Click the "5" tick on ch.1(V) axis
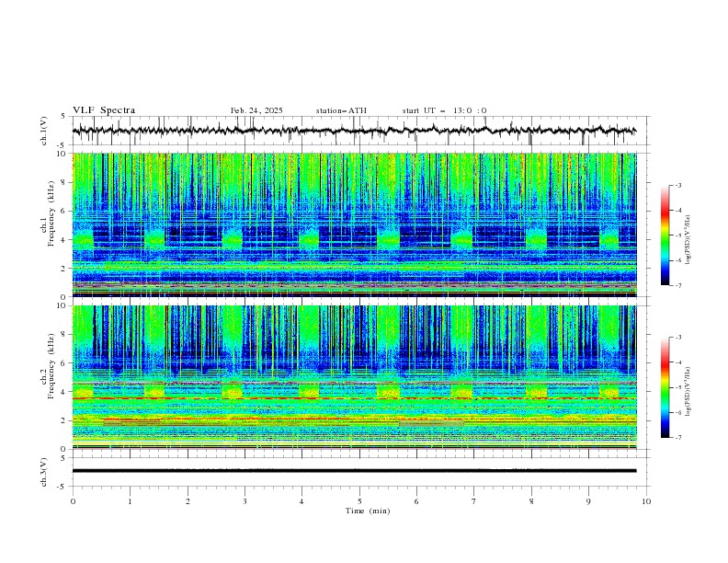The height and width of the screenshot is (563, 728). coord(63,116)
